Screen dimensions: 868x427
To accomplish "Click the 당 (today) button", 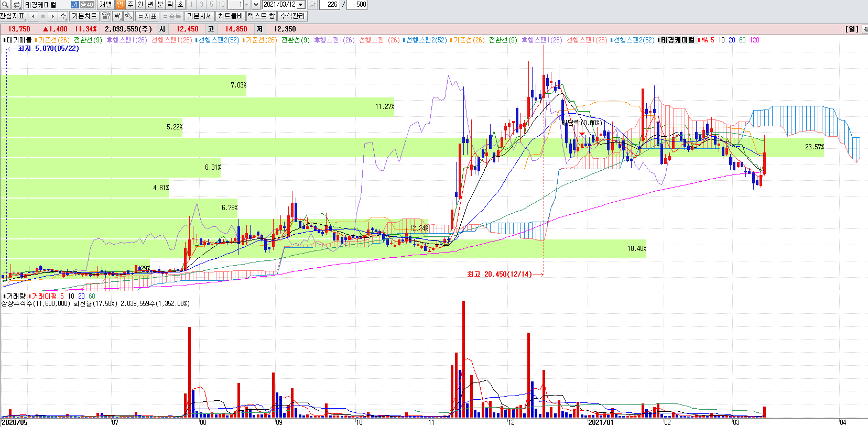I will point(312,4).
